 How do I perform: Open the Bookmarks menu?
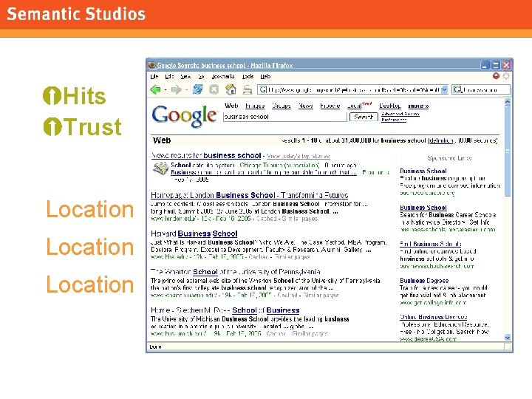click(223, 77)
